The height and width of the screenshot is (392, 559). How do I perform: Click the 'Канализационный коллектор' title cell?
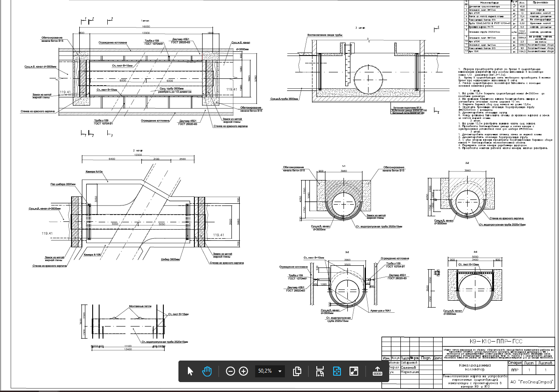pos(475,367)
